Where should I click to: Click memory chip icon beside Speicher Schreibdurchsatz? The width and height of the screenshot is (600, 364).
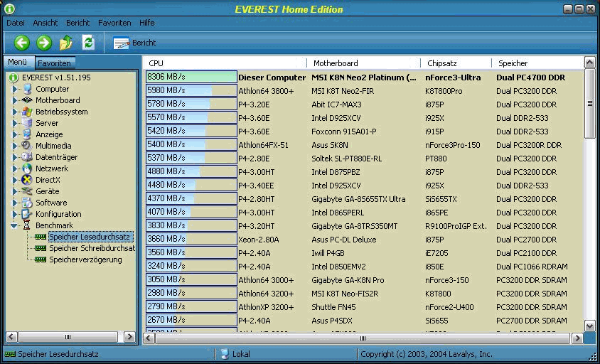[x=41, y=248]
